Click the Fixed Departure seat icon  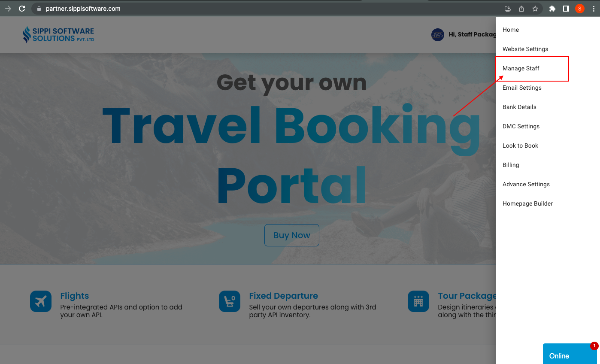pos(230,301)
